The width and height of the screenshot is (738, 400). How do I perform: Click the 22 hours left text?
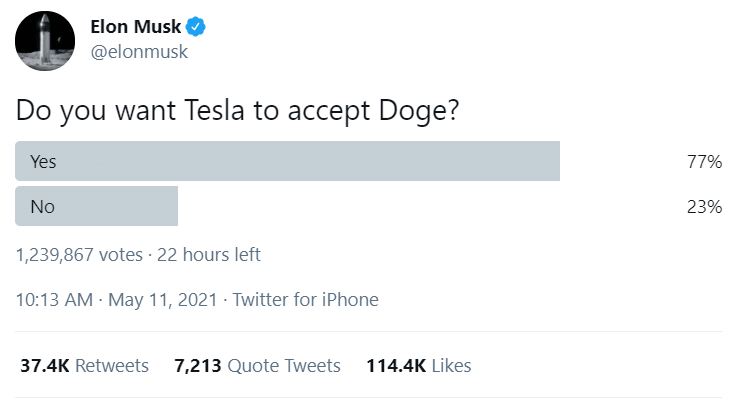click(x=209, y=255)
